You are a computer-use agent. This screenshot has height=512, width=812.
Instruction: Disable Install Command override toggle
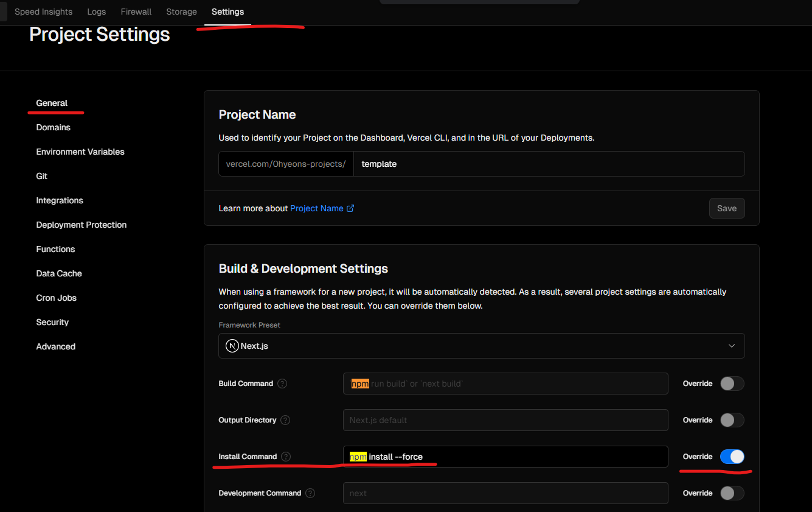coord(732,457)
